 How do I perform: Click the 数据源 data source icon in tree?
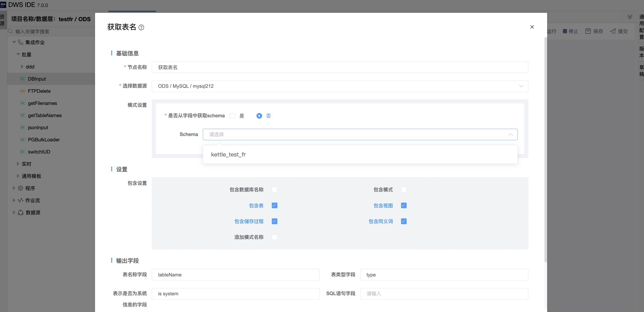click(20, 213)
